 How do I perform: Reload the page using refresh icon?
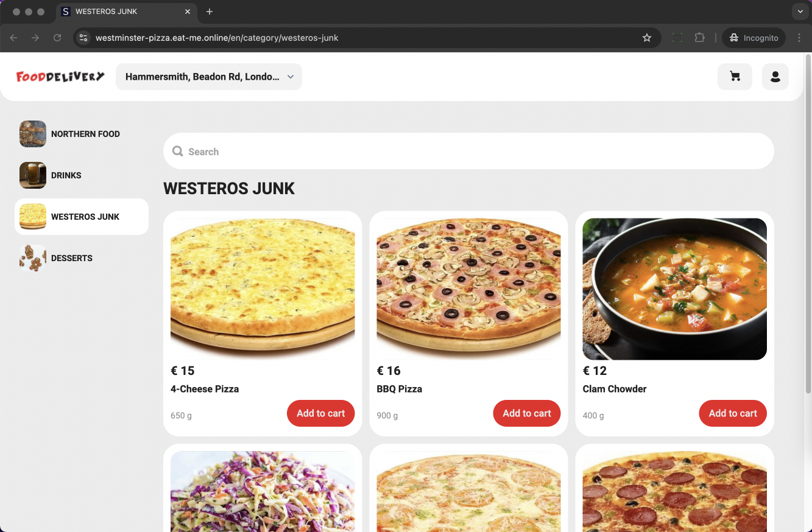(x=57, y=38)
